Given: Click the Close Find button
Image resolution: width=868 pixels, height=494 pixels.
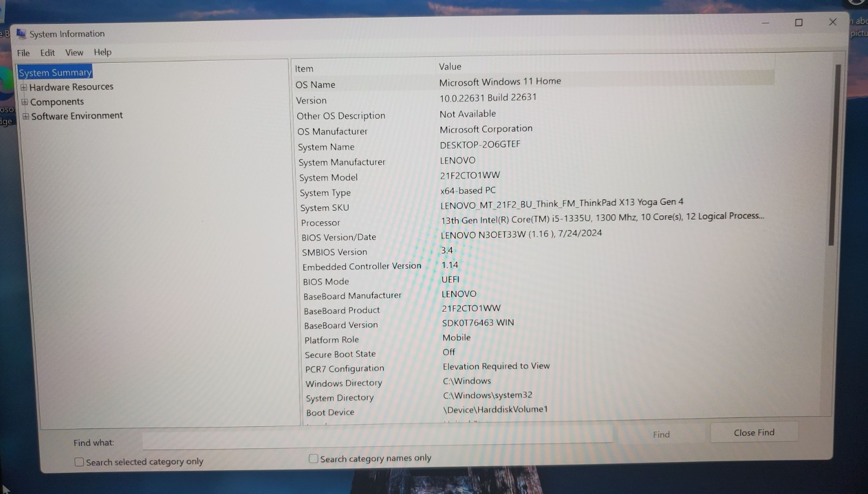Looking at the screenshot, I should (x=754, y=432).
